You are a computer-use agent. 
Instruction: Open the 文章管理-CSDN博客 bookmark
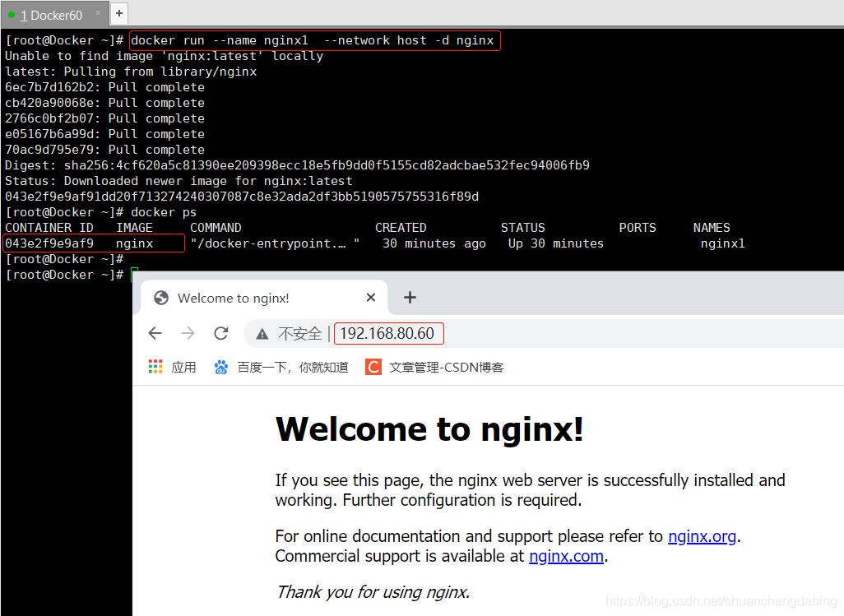coord(446,368)
